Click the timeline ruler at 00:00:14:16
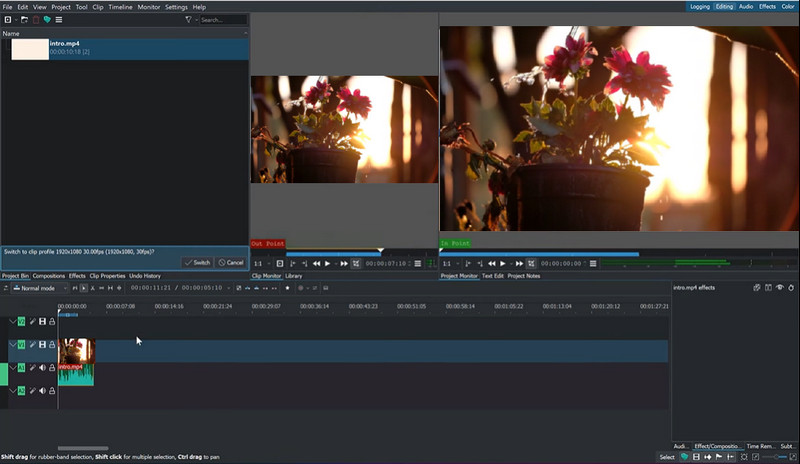 168,306
